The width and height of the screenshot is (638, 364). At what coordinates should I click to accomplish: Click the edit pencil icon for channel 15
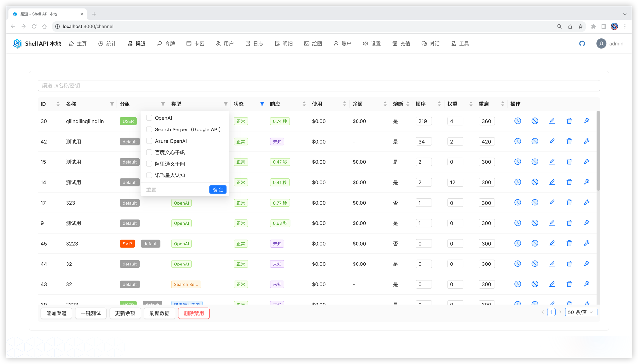[x=552, y=162]
